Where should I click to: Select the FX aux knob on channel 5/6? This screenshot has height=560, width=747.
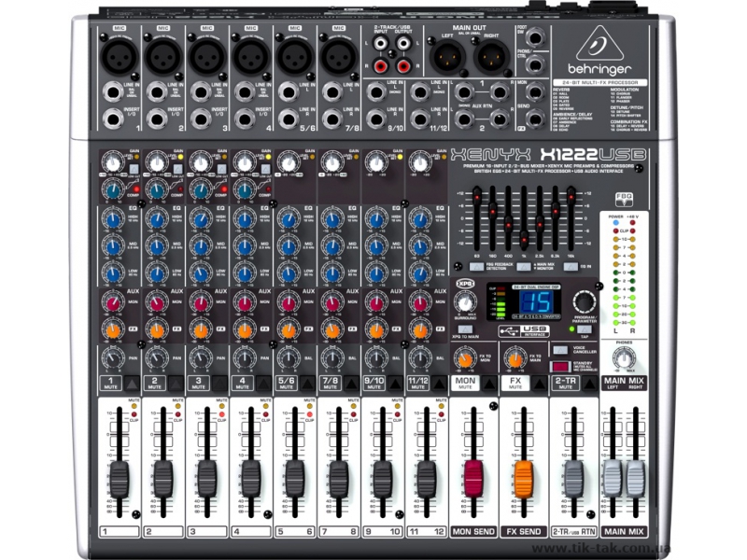point(289,329)
